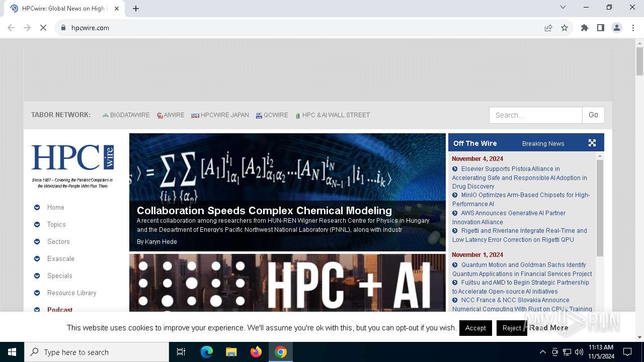Open HPC & AI WALL STREET link
The image size is (644, 362).
click(333, 115)
